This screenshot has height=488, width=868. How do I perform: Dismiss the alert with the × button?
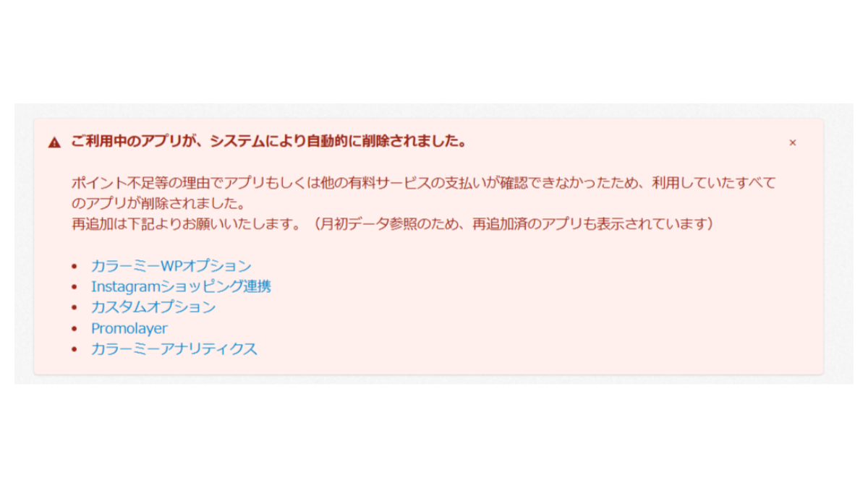click(792, 142)
